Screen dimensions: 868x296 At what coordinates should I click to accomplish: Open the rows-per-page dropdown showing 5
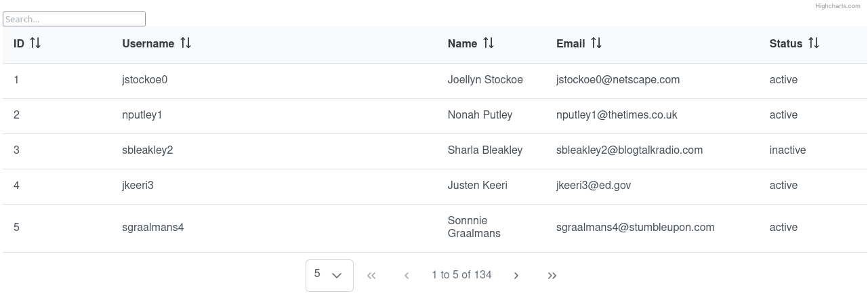tap(329, 275)
